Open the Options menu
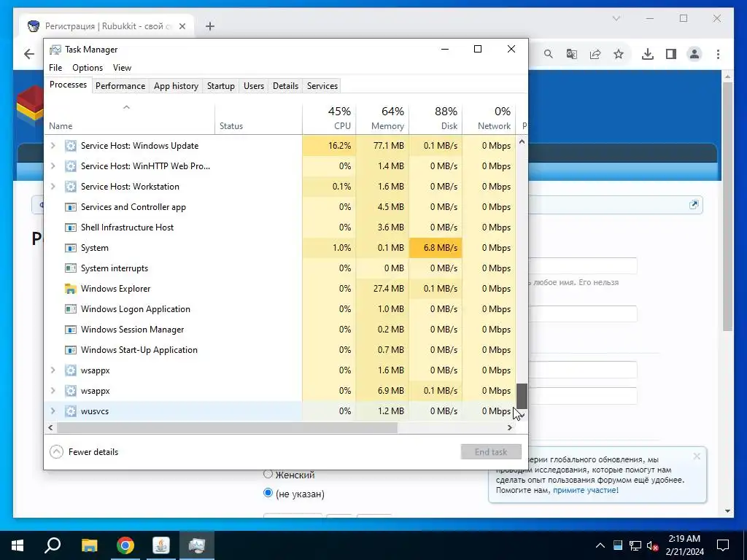 [x=88, y=68]
